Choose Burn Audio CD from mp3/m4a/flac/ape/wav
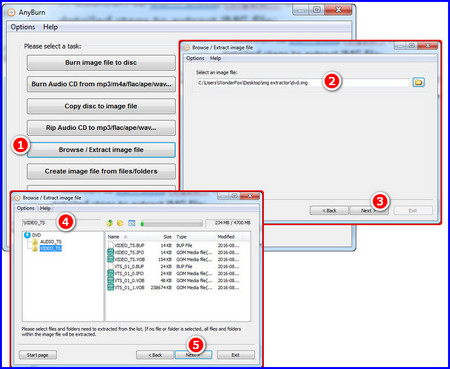 pyautogui.click(x=101, y=84)
